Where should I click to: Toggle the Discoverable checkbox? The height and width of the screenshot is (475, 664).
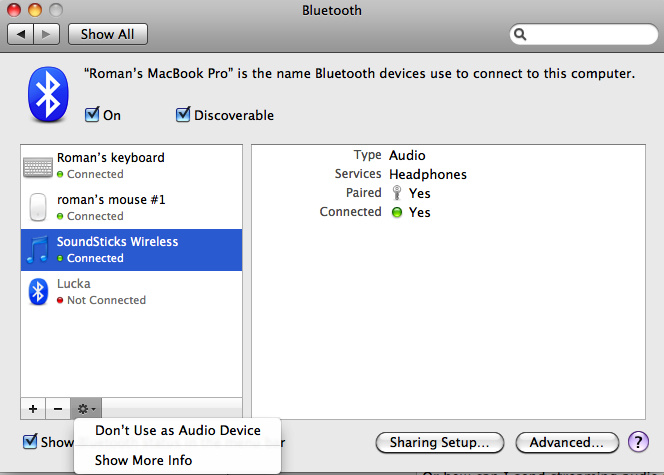click(183, 115)
